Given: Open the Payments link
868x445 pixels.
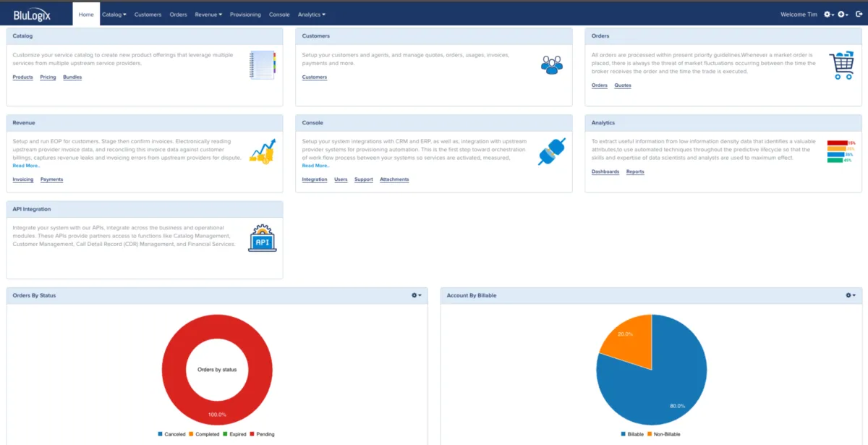Looking at the screenshot, I should [x=51, y=179].
